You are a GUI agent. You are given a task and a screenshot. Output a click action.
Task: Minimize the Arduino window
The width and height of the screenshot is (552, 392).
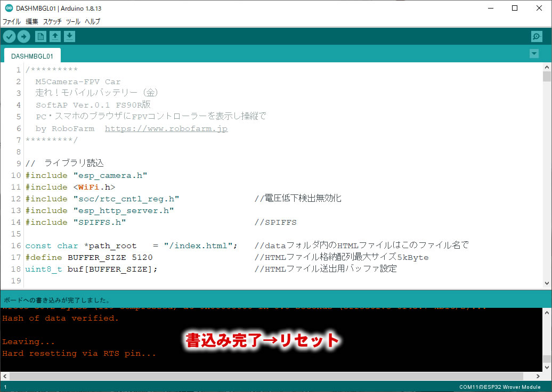491,8
